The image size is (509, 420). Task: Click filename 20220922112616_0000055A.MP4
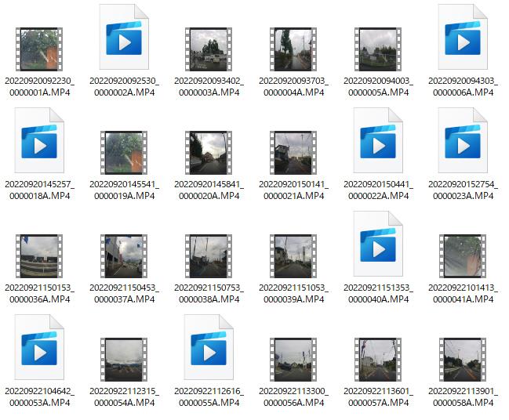tap(209, 397)
